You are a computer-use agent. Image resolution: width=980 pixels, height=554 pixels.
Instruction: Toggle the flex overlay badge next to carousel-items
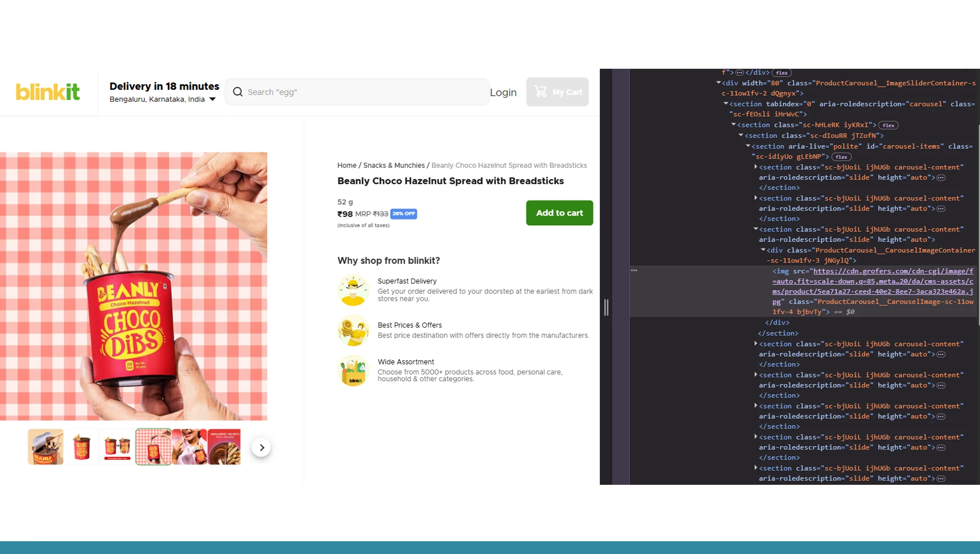point(841,156)
